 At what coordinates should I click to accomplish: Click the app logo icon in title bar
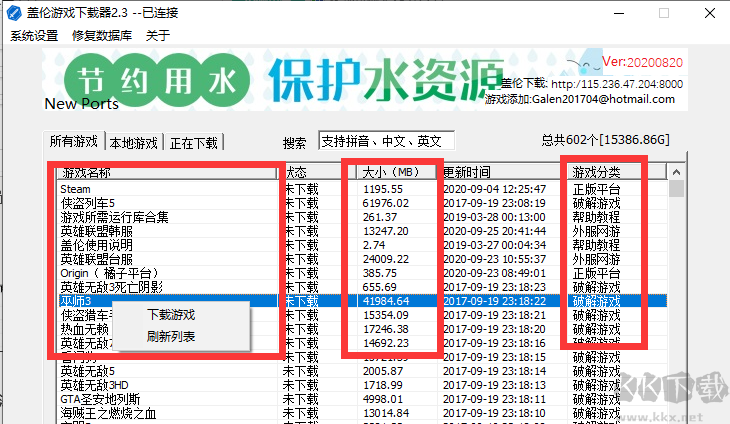tap(14, 13)
